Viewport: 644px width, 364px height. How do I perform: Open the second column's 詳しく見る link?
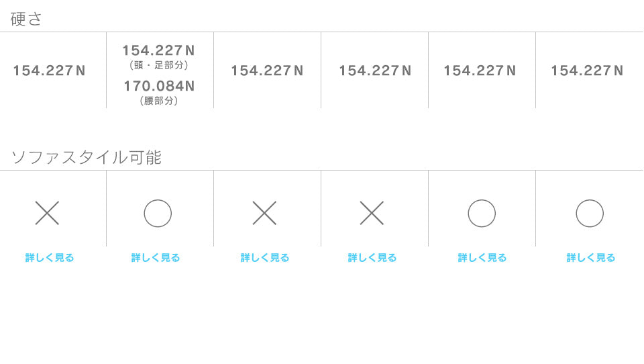(156, 257)
